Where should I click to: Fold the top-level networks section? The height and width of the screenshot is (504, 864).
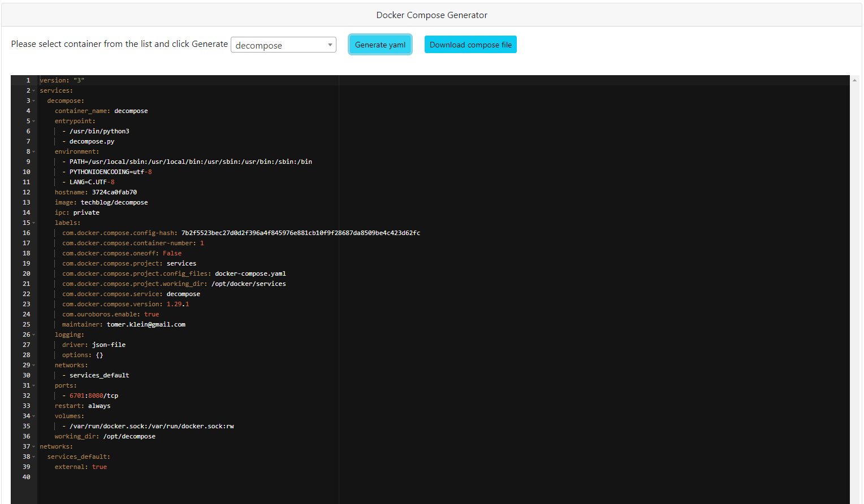33,446
